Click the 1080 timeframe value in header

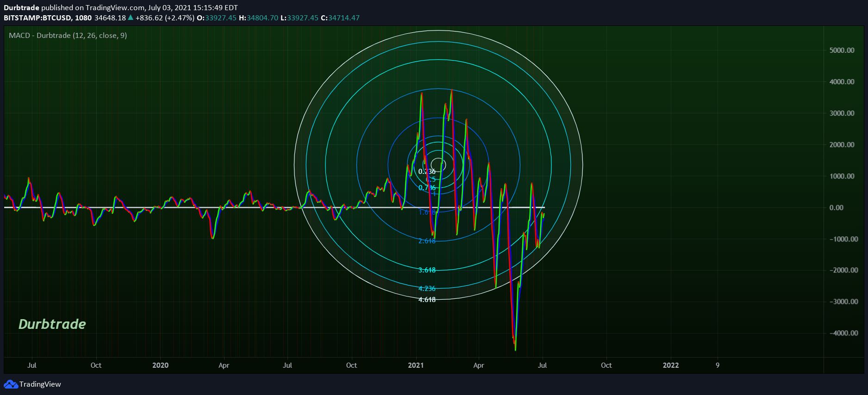[83, 18]
